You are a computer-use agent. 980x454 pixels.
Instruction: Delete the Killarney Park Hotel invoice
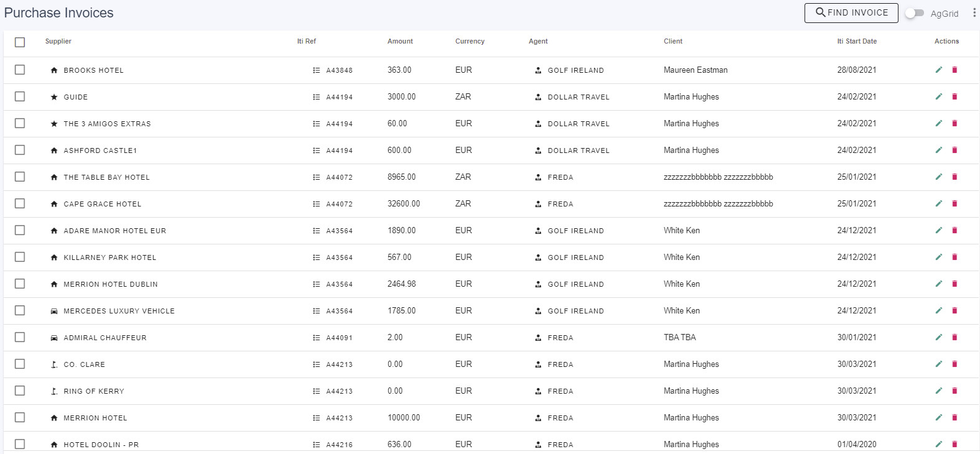954,257
